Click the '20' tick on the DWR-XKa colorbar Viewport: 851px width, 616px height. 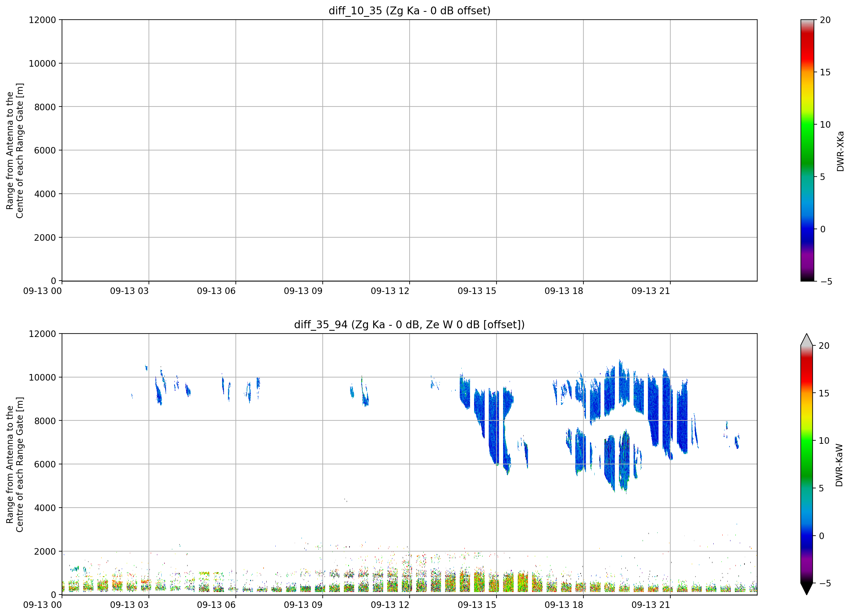[825, 20]
